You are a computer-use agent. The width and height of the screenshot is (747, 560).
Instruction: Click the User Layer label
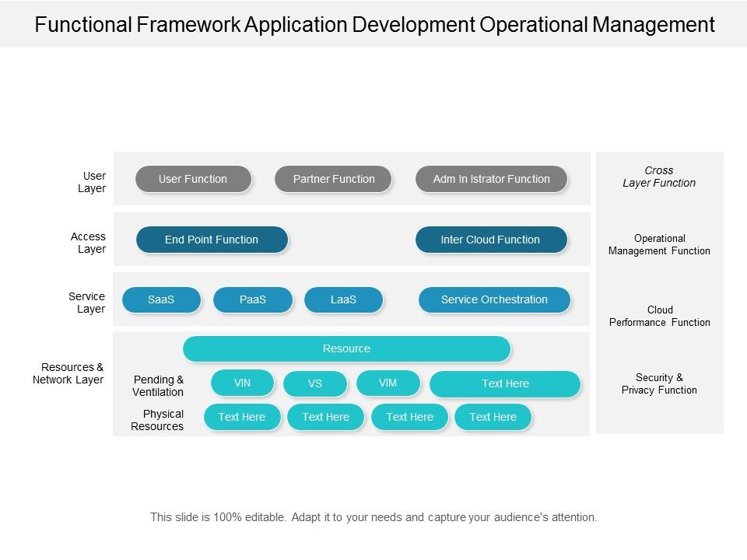click(92, 182)
